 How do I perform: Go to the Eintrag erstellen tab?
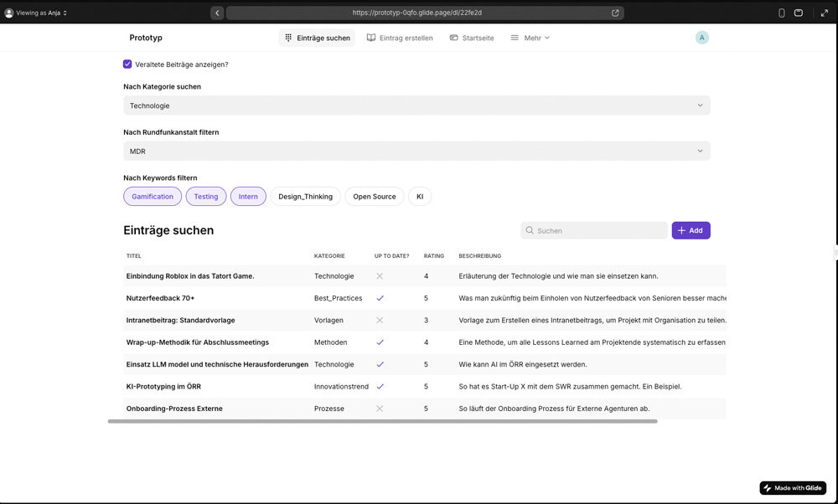[400, 38]
